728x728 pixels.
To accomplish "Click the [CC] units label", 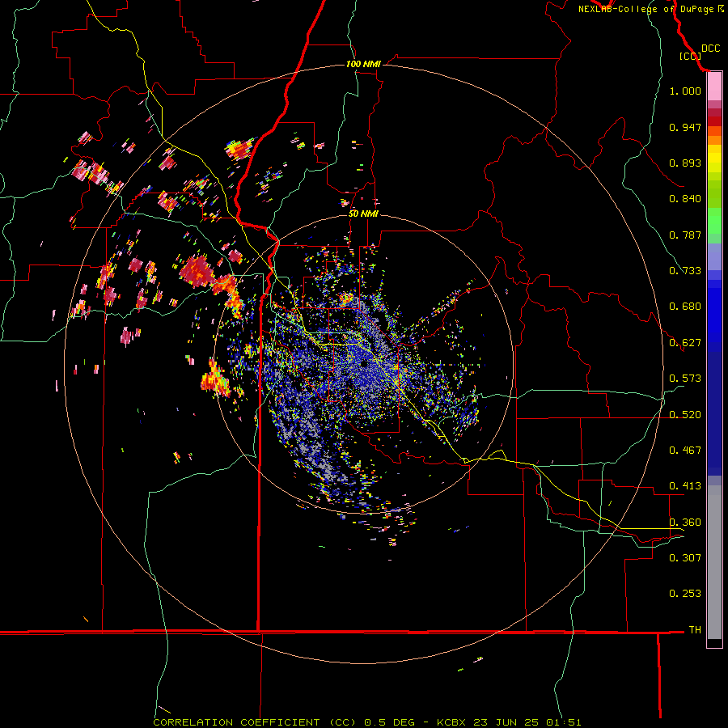I will point(690,56).
